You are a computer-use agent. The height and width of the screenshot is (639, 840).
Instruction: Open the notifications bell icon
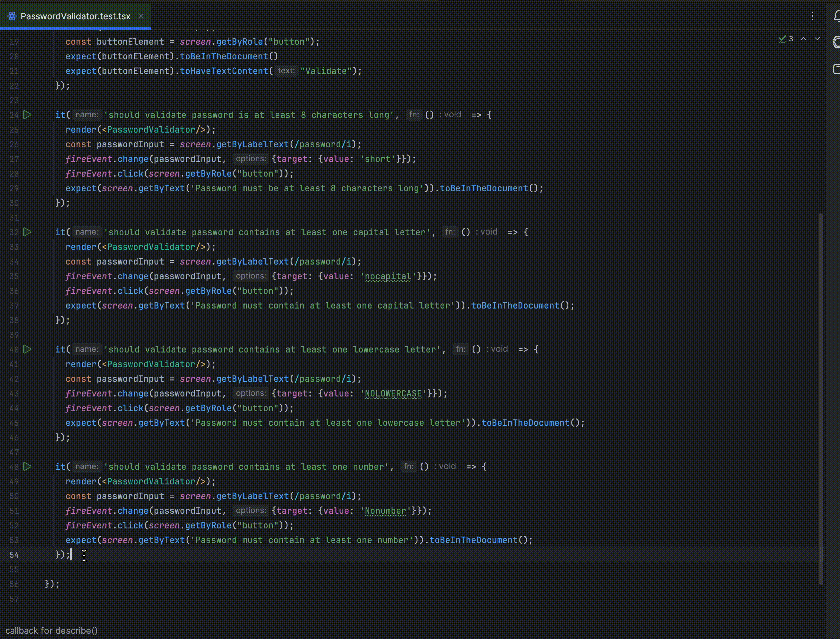point(836,16)
